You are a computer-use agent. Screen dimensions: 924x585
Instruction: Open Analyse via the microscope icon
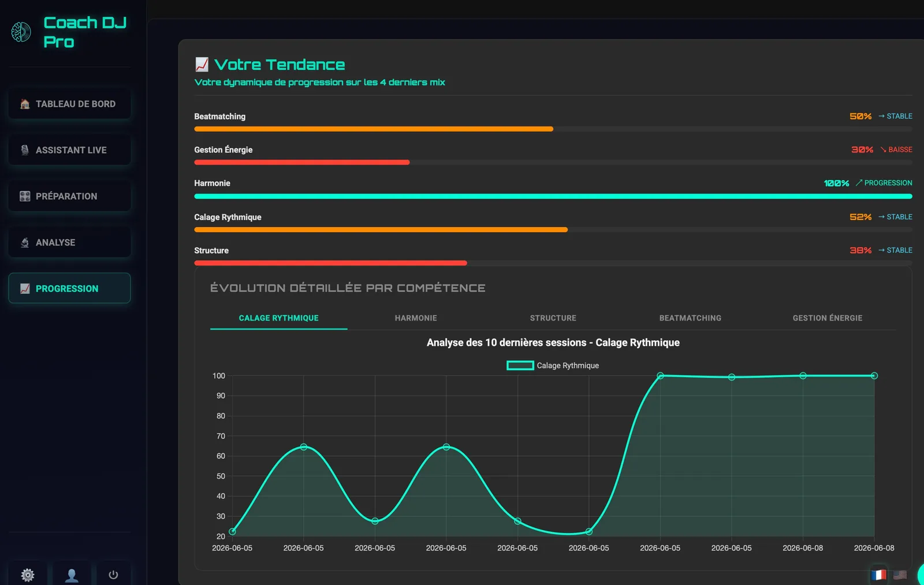point(25,243)
